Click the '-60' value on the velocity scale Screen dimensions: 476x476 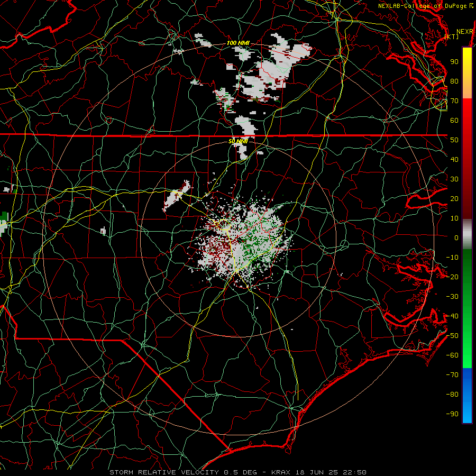click(452, 355)
